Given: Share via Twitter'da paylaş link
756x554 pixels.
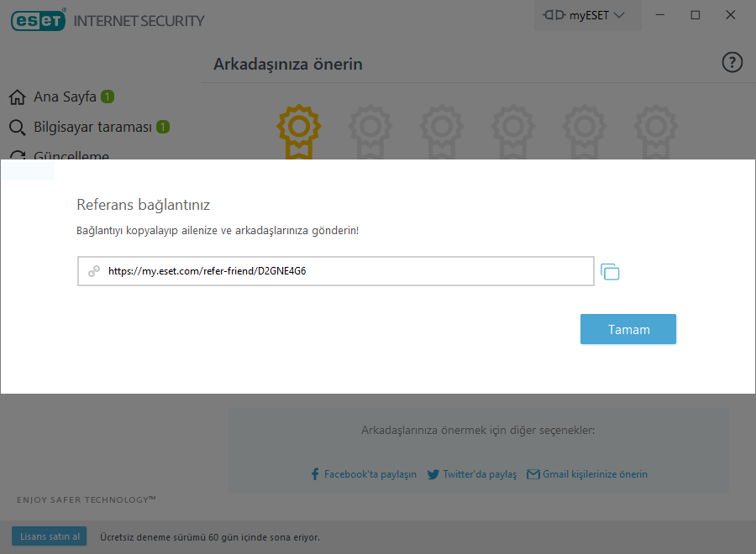Looking at the screenshot, I should (x=480, y=474).
